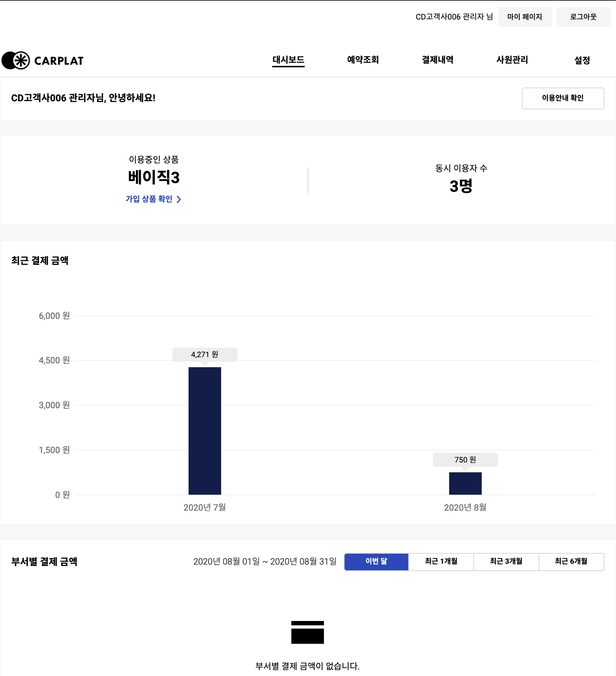Click the 베이직3 product name
This screenshot has height=676, width=616.
tap(154, 177)
